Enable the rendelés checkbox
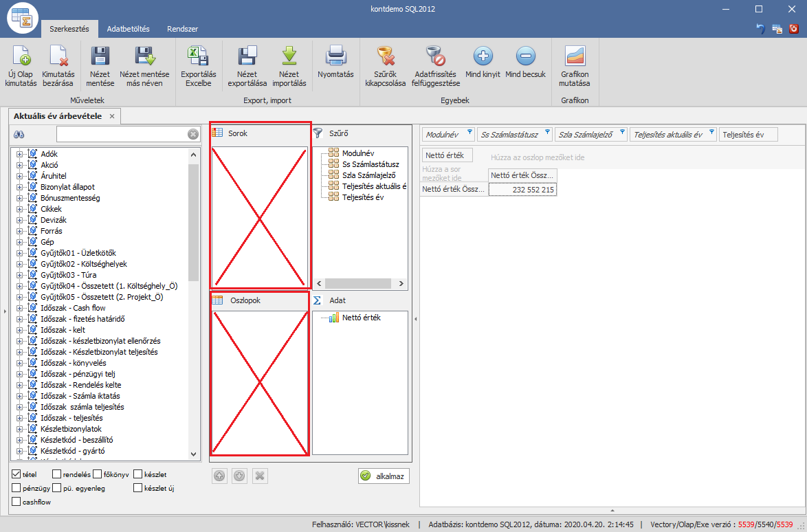 click(x=56, y=474)
